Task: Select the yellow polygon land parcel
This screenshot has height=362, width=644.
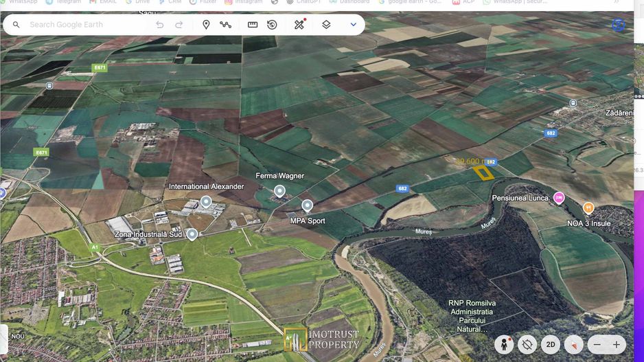Action: [x=484, y=172]
